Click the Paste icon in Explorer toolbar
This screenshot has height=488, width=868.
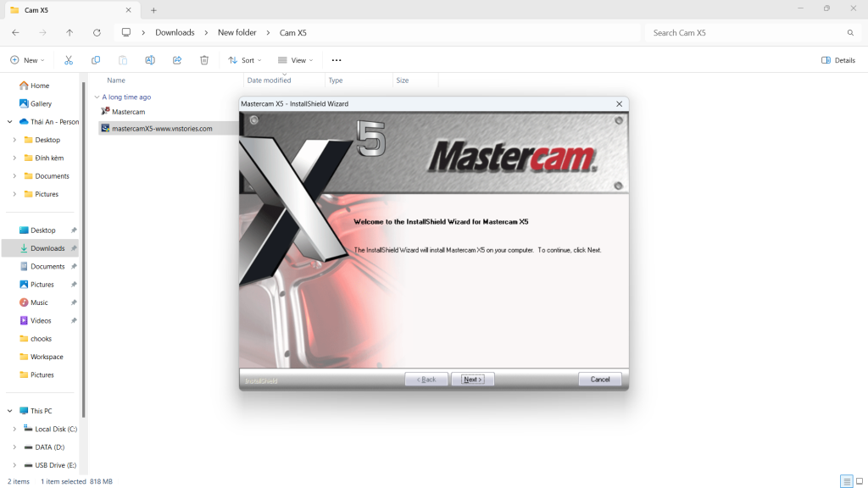(x=123, y=60)
